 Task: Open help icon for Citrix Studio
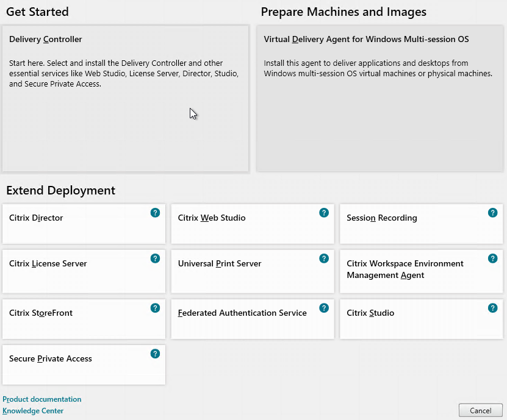pos(493,308)
